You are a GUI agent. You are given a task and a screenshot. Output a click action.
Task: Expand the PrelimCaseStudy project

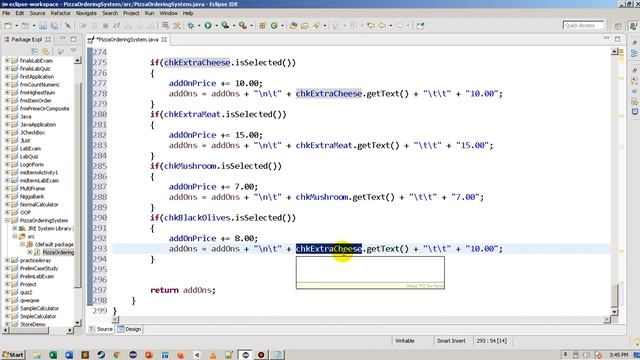pos(7,269)
